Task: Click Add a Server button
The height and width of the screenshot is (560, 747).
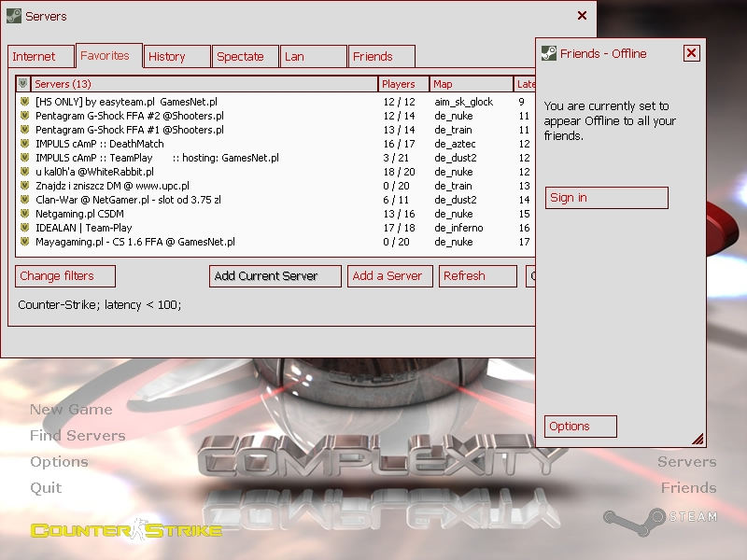Action: click(x=390, y=276)
